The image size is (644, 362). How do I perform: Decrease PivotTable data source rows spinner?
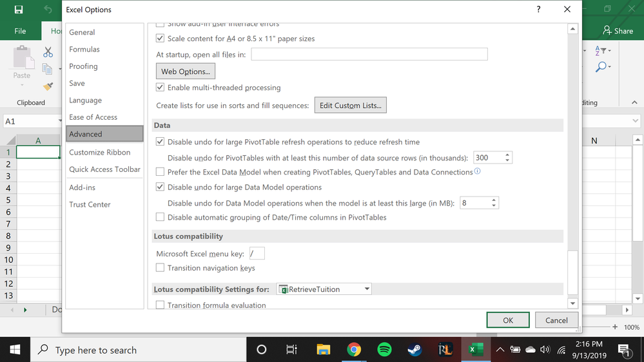(507, 160)
